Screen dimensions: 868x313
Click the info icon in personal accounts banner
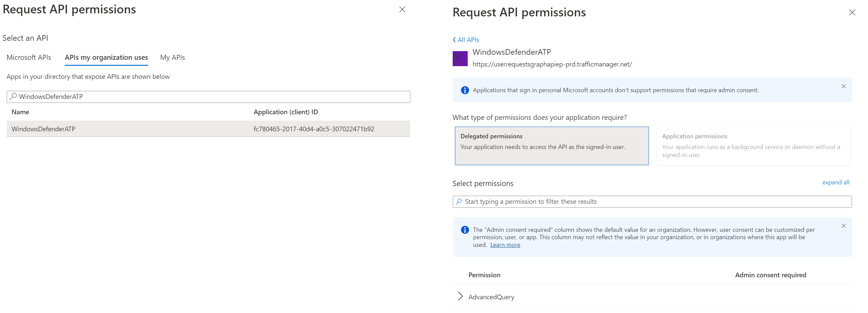point(465,90)
